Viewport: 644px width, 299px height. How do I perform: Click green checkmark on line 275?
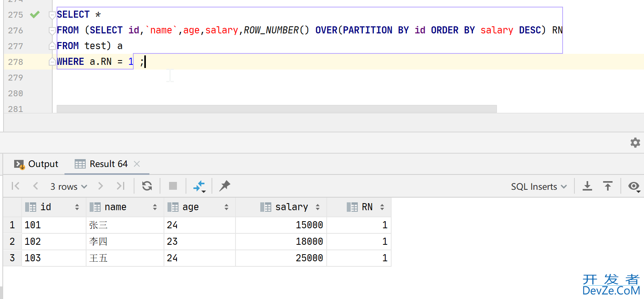(x=35, y=15)
